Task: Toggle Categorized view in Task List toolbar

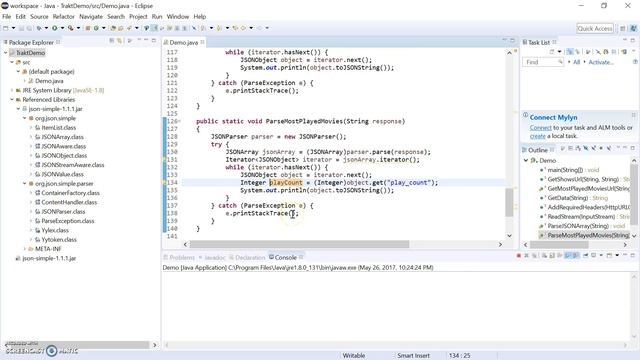Action: pyautogui.click(x=570, y=51)
